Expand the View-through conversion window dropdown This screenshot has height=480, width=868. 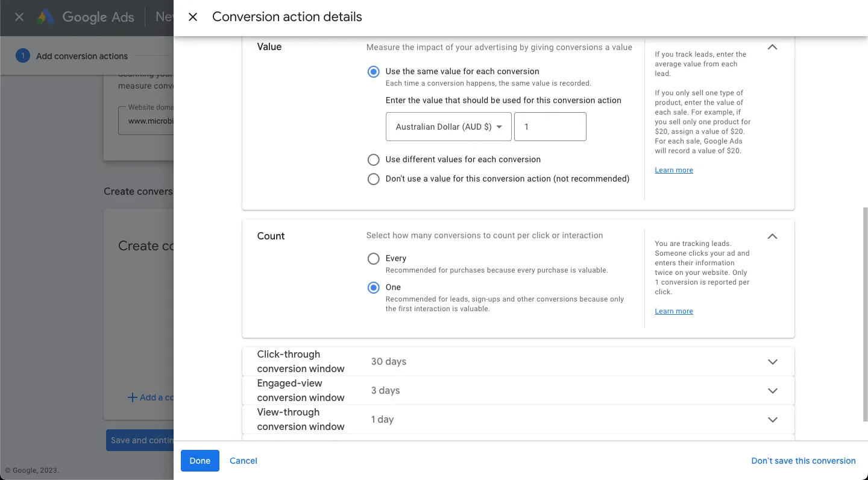tap(772, 419)
